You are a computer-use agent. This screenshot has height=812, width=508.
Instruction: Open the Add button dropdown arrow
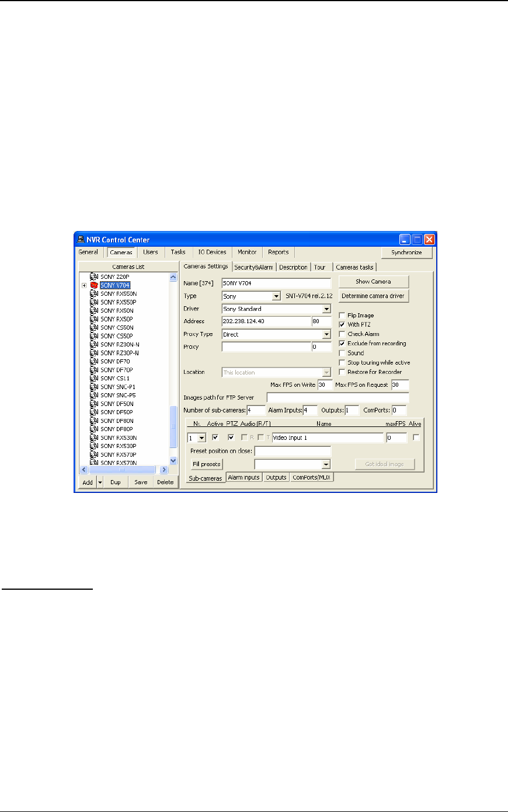coord(100,482)
